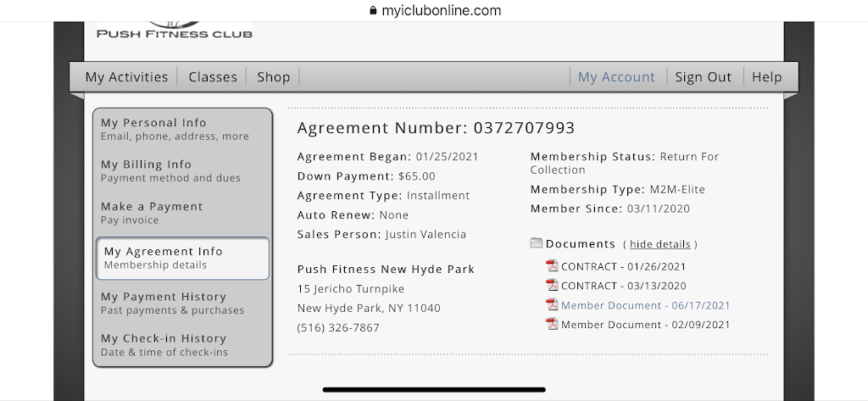Click PDF icon beside Member Document 06/17/2021

[x=552, y=305]
